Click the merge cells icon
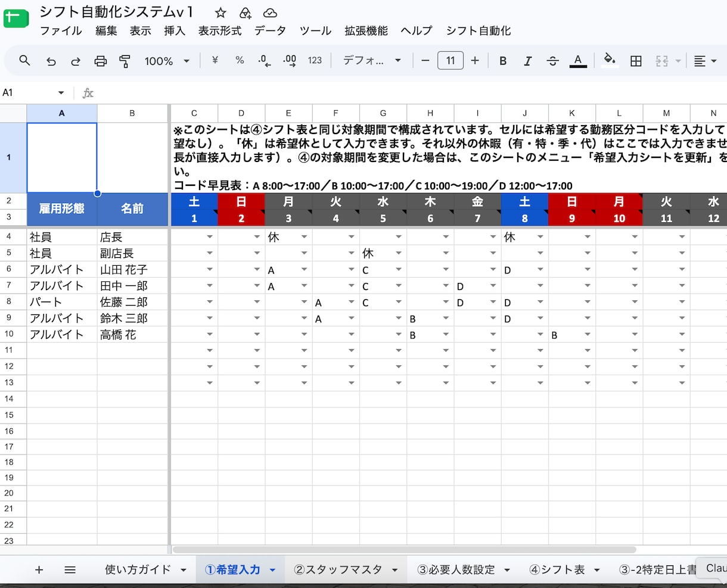Screen dimensions: 727x588 click(661, 61)
